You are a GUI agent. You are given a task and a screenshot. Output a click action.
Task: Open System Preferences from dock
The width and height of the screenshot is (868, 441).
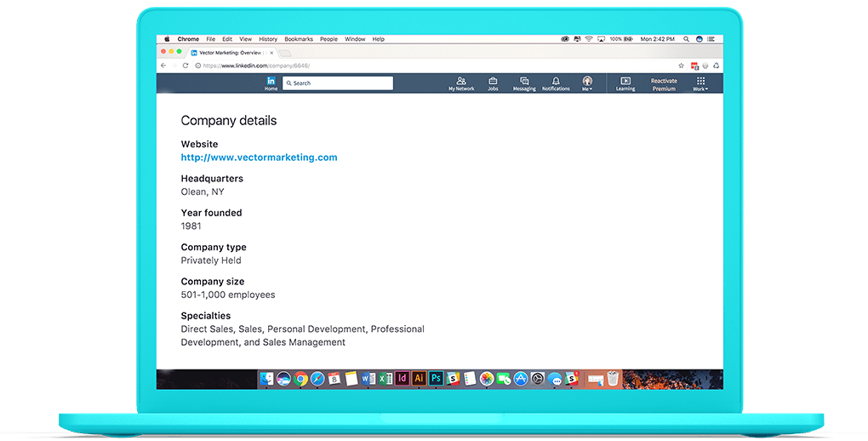538,378
